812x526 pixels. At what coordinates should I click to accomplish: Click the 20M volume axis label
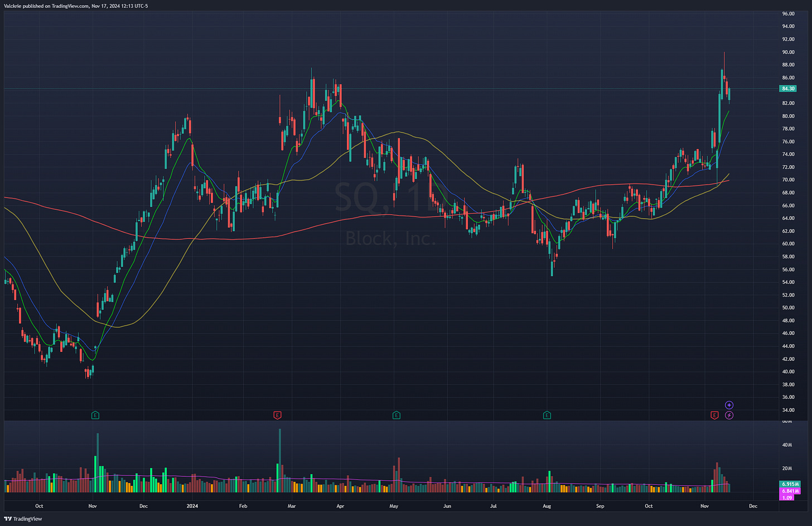(x=787, y=469)
